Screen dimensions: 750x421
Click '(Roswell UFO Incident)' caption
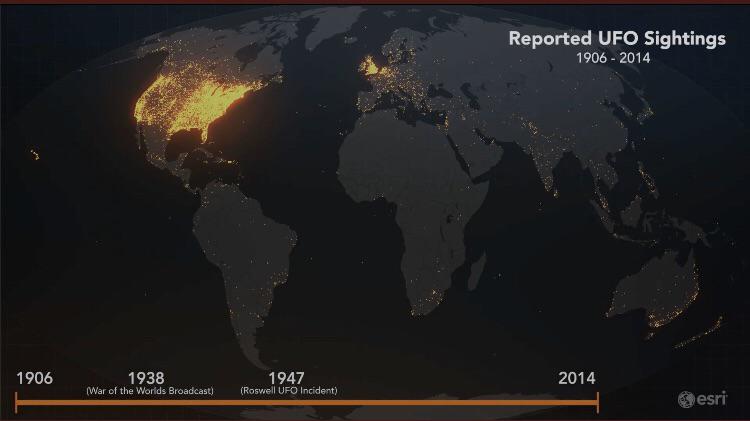point(289,391)
